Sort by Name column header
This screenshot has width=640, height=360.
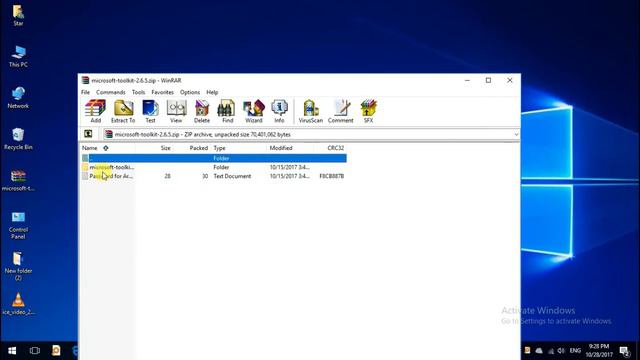[90, 148]
